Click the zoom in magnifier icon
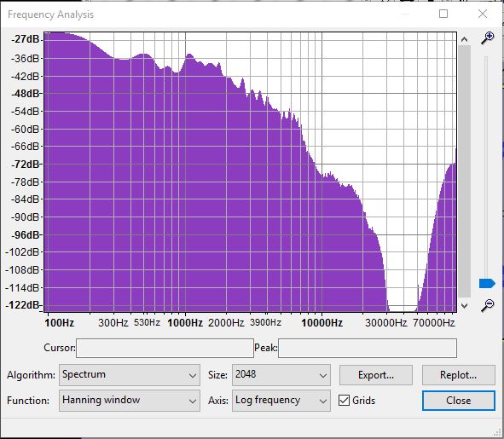Viewport: 504px width, 439px height. coord(487,38)
